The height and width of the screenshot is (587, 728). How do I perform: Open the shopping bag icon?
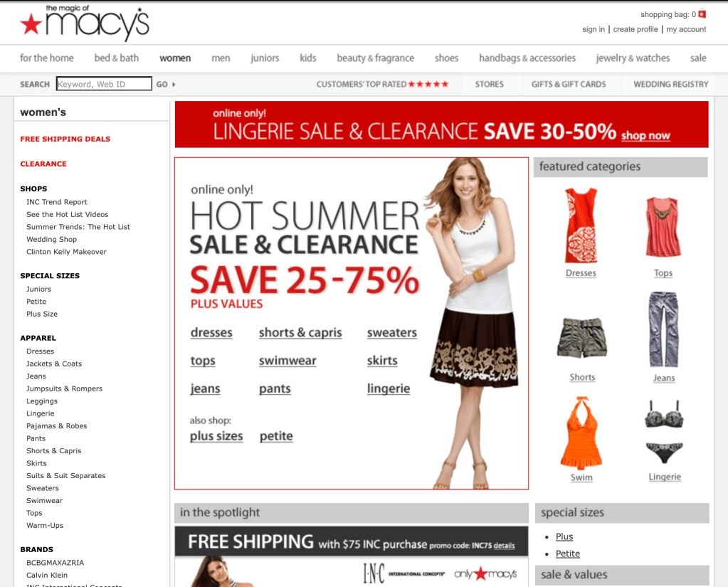(702, 14)
